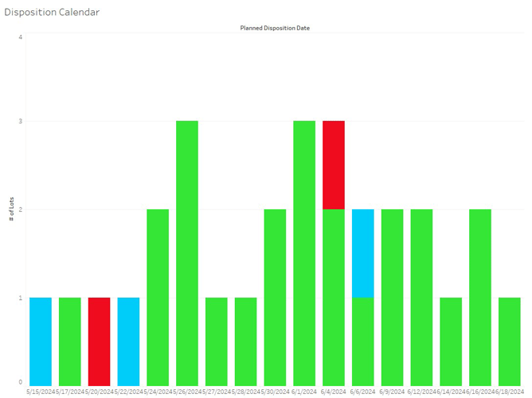This screenshot has height=398, width=532.
Task: Select the green segment of 6/6/2024 bar
Action: (363, 341)
